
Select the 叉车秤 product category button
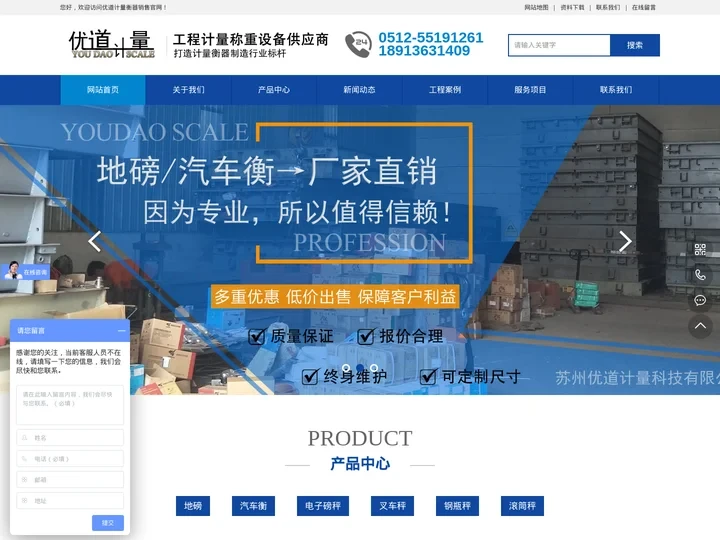pyautogui.click(x=393, y=506)
